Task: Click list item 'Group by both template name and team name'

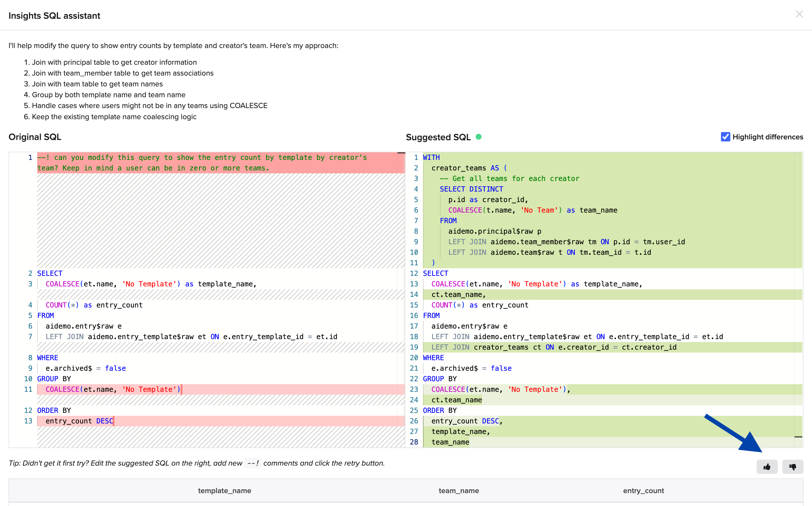Action: coord(108,95)
